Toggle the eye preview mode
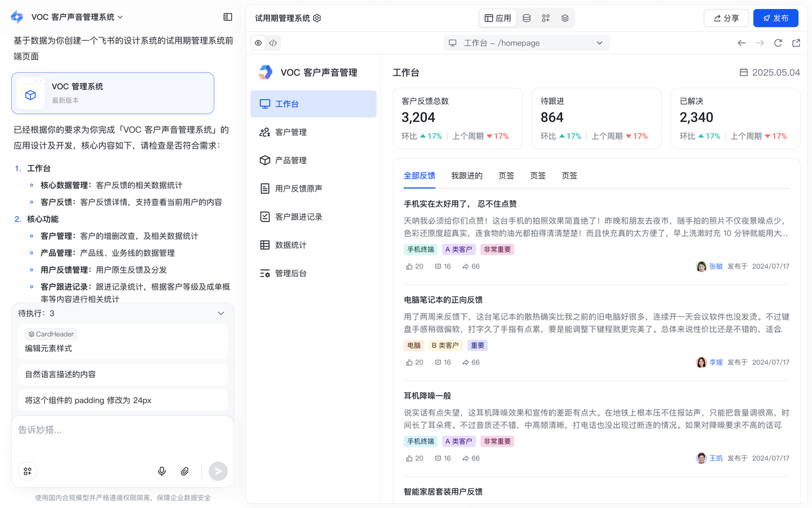The height and width of the screenshot is (508, 812). [x=258, y=43]
